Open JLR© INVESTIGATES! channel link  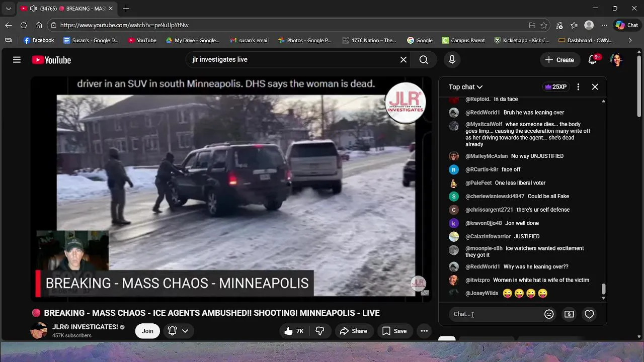coord(85,327)
